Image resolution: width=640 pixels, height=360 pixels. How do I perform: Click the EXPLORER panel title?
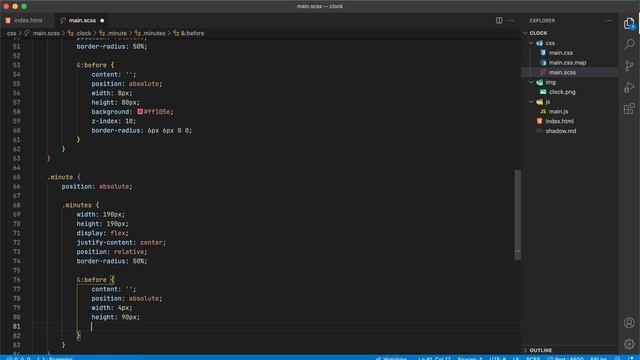[x=542, y=20]
